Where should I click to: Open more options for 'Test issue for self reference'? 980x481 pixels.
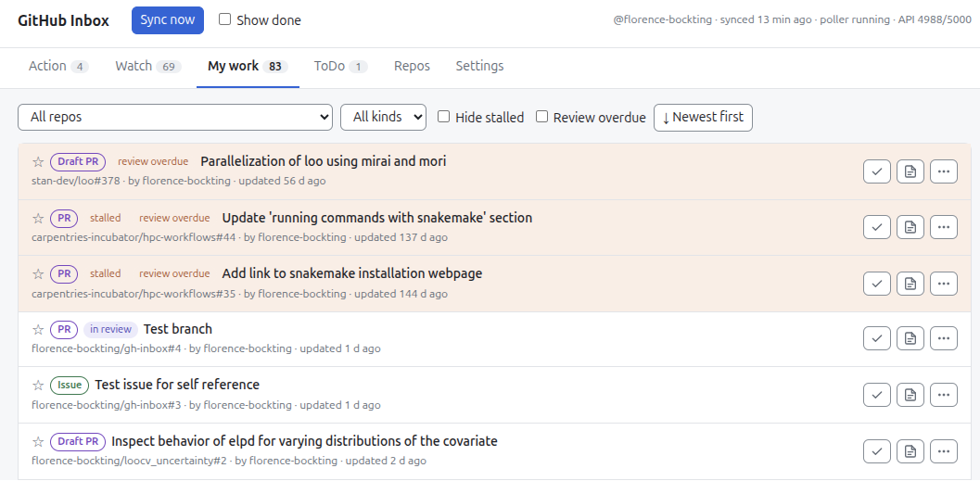[x=944, y=395]
